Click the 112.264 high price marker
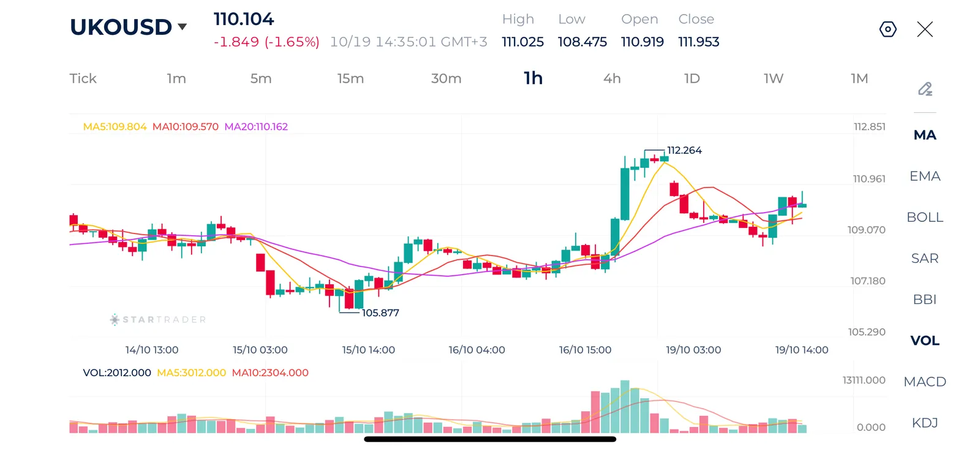The height and width of the screenshot is (451, 980). click(x=684, y=150)
